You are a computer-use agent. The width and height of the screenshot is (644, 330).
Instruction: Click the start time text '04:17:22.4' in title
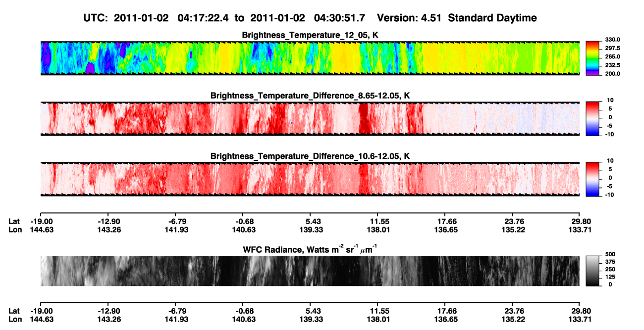coord(204,18)
